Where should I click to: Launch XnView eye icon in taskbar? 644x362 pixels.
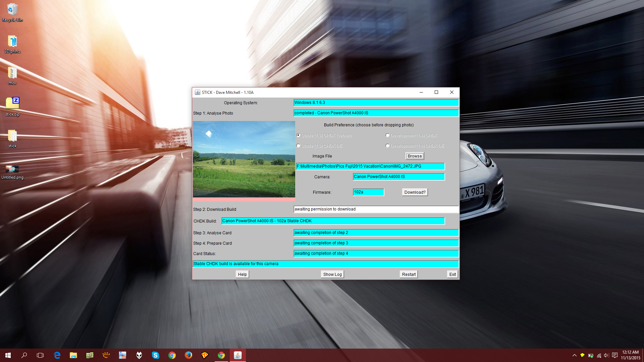(x=106, y=355)
